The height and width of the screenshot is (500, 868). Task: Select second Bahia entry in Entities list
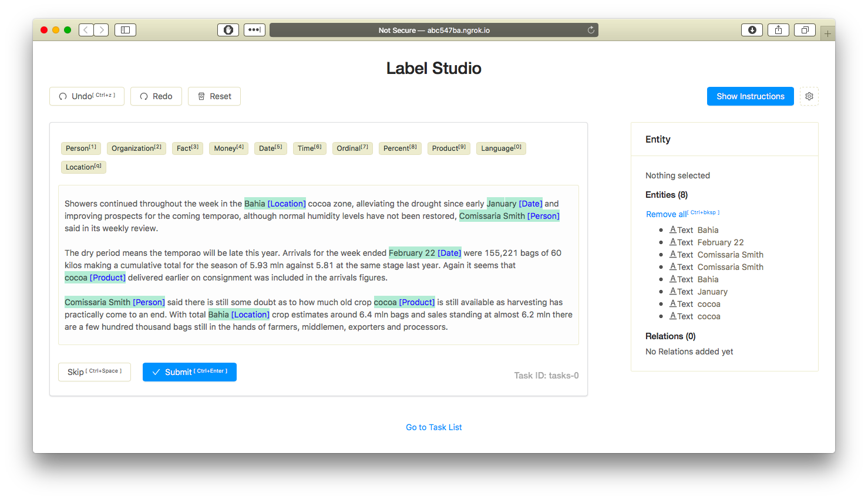click(x=694, y=279)
